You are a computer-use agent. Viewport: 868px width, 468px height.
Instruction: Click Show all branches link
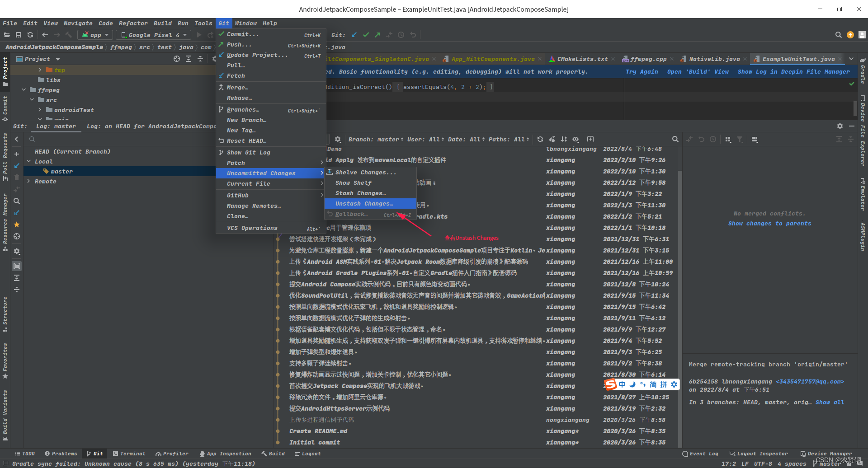[x=830, y=402]
